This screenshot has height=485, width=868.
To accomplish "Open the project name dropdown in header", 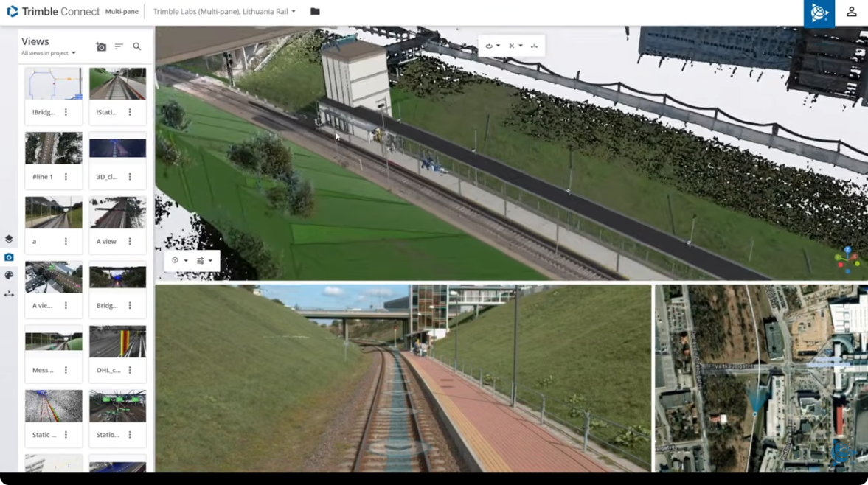I will coord(224,12).
